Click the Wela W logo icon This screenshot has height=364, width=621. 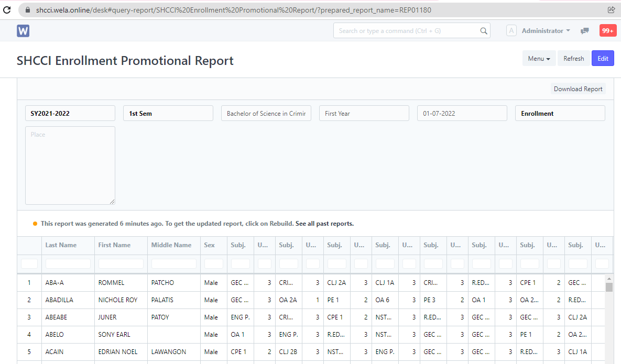(23, 31)
